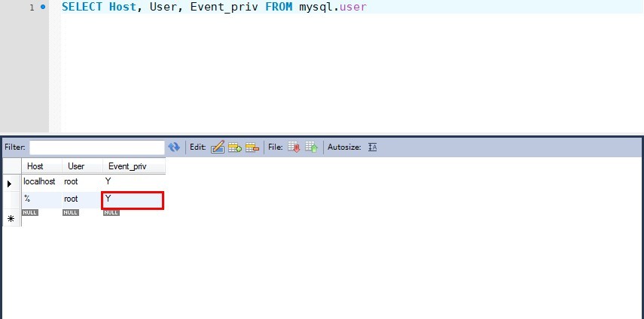Viewport: 644px width, 319px height.
Task: Select the % Host cell
Action: click(x=41, y=199)
